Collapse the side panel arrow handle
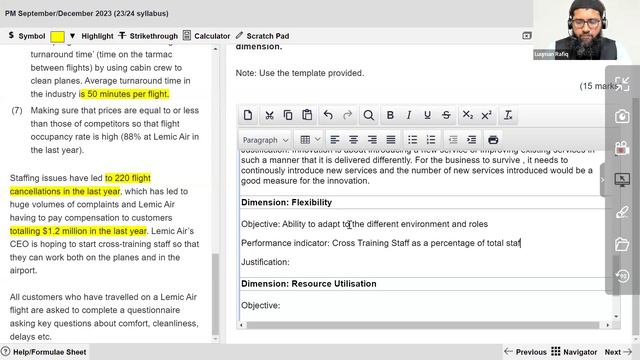The height and width of the screenshot is (360, 640). coord(602,180)
